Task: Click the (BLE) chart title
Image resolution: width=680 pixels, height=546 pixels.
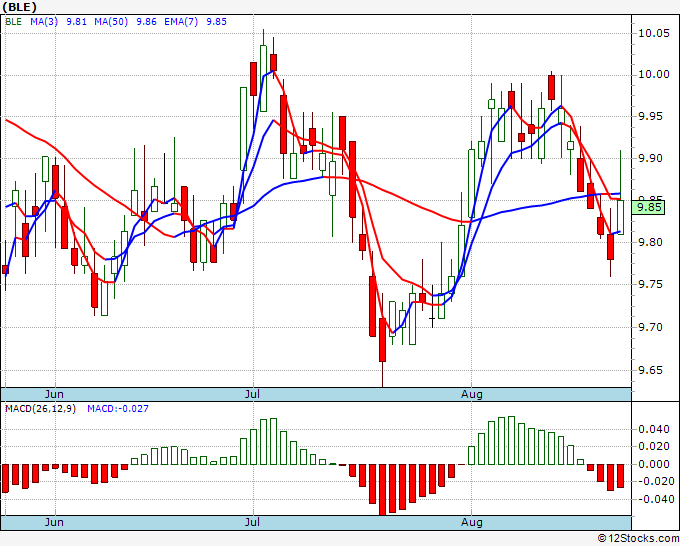Action: pos(20,7)
